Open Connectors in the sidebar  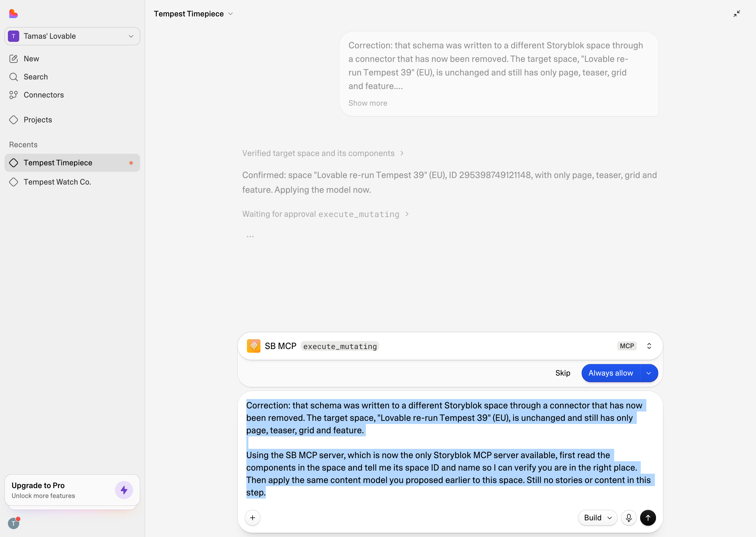point(44,95)
